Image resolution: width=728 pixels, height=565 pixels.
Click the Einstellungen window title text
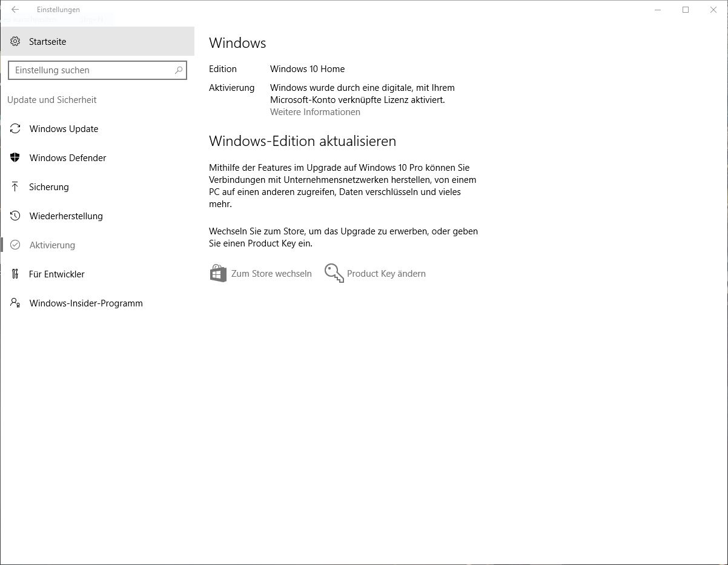tap(58, 10)
